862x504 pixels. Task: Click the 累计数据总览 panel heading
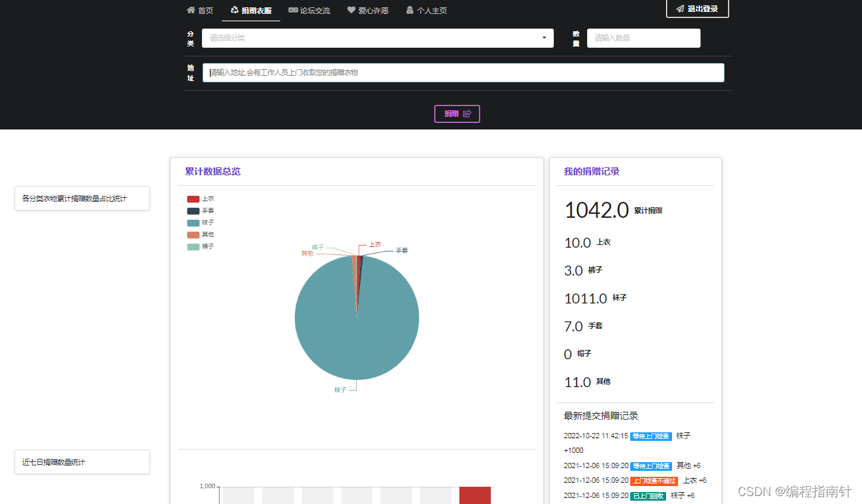213,171
